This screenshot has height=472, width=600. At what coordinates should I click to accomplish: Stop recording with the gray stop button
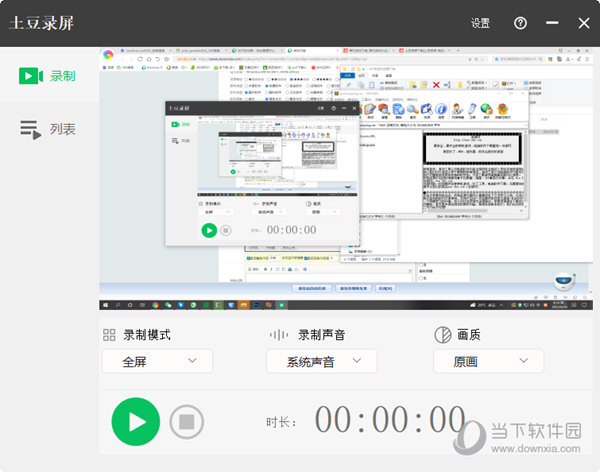pos(187,421)
